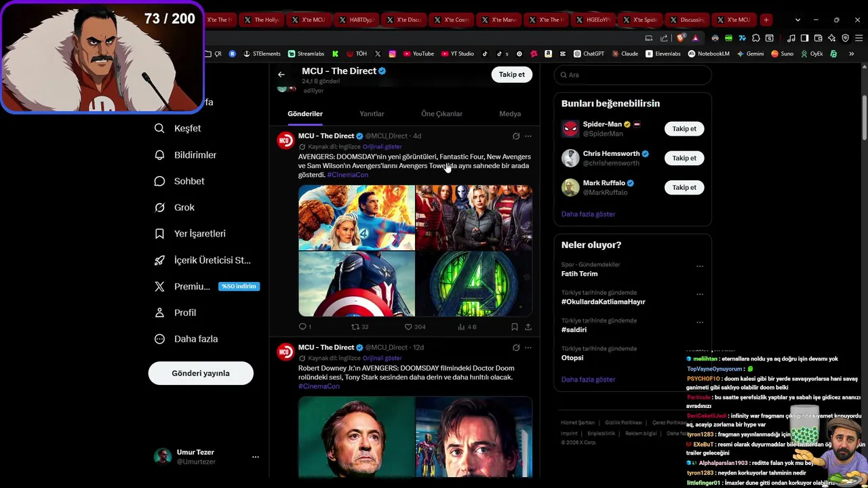Open Sohbet in the sidebar
The width and height of the screenshot is (868, 488).
coord(180,181)
